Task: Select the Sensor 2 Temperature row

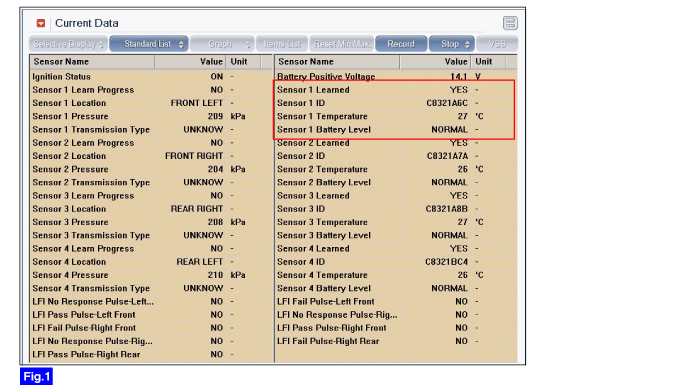Action: [396, 169]
